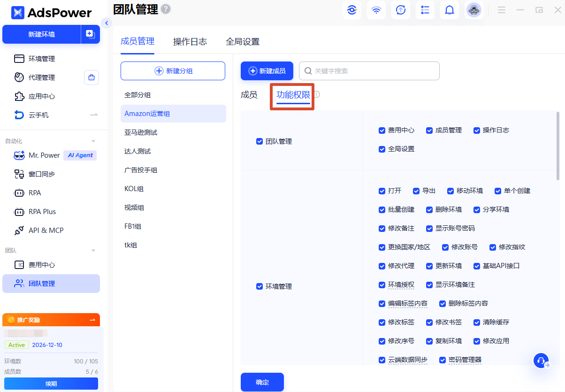Screen dimensions: 565x392
Task: Select 全部分组 in group list
Action: 173,95
